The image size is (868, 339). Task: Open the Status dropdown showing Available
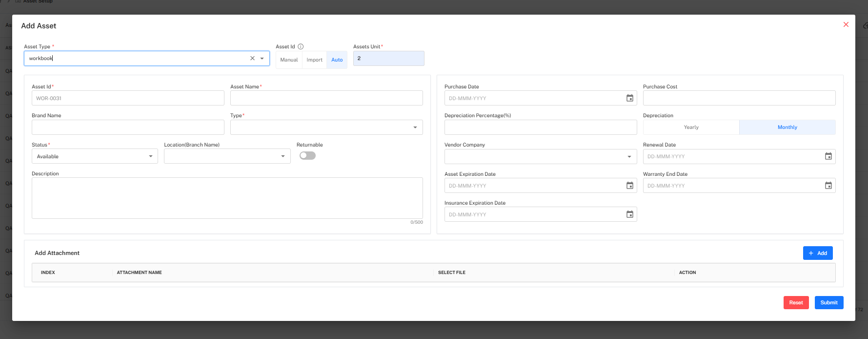[95, 156]
